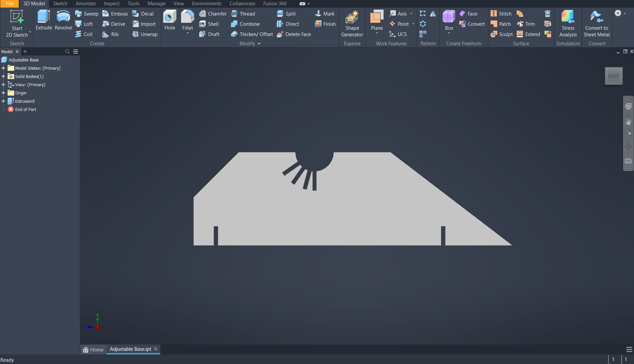Image resolution: width=634 pixels, height=364 pixels.
Task: Select the Rib tool
Action: click(x=110, y=34)
